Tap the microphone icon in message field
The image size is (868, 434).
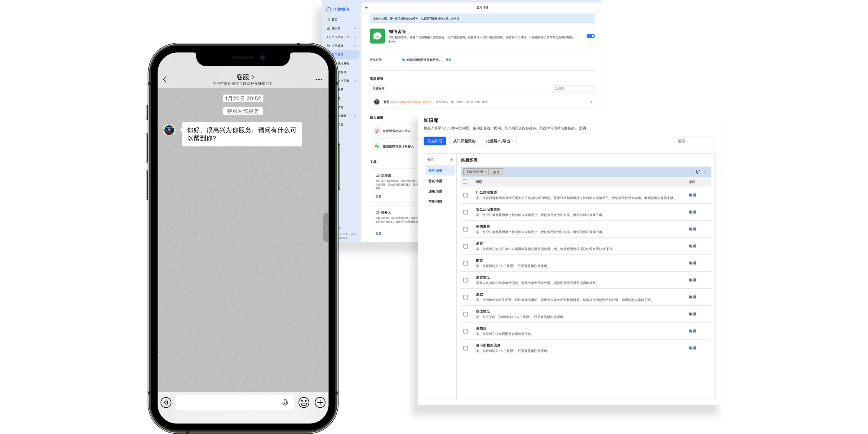285,402
